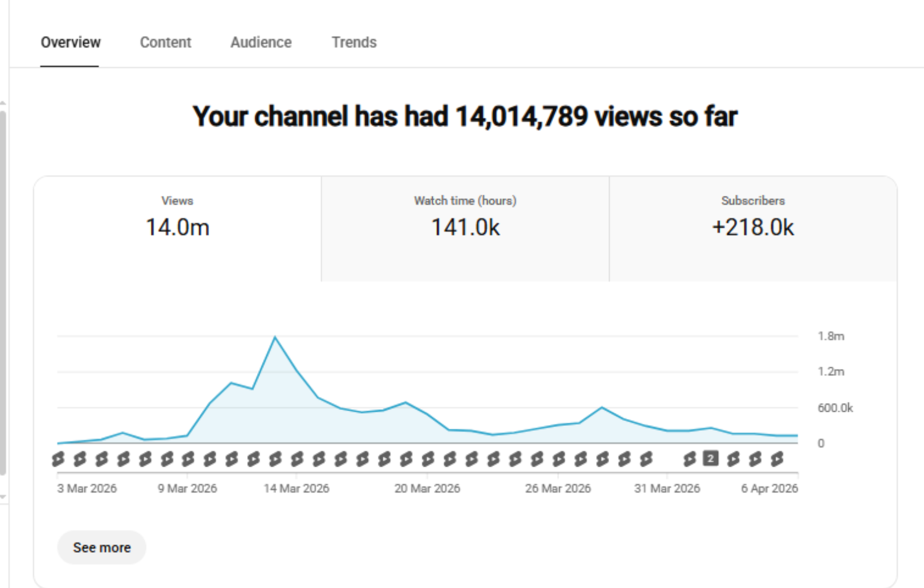Open the Audience tab

(261, 43)
